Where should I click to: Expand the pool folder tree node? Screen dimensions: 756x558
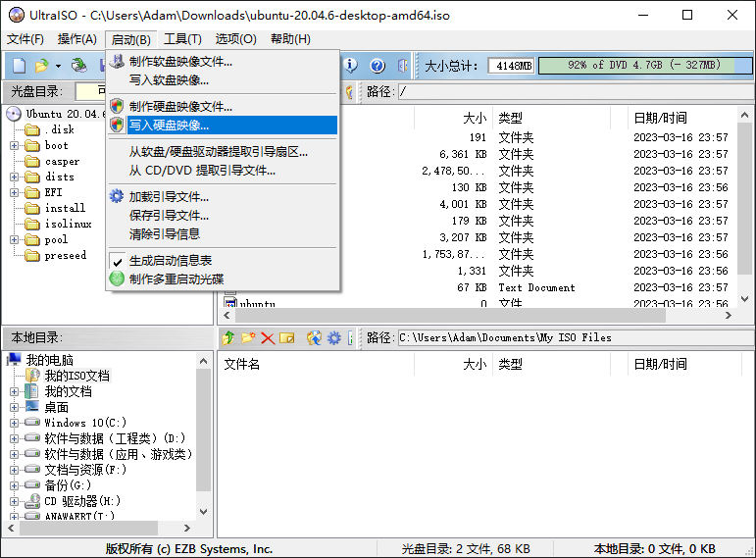coord(15,239)
